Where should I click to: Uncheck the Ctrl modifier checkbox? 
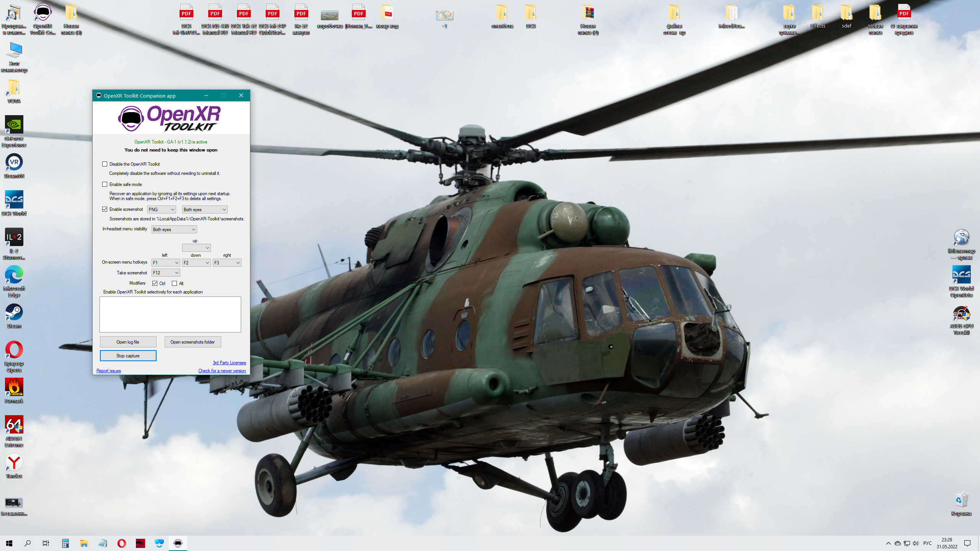[155, 284]
